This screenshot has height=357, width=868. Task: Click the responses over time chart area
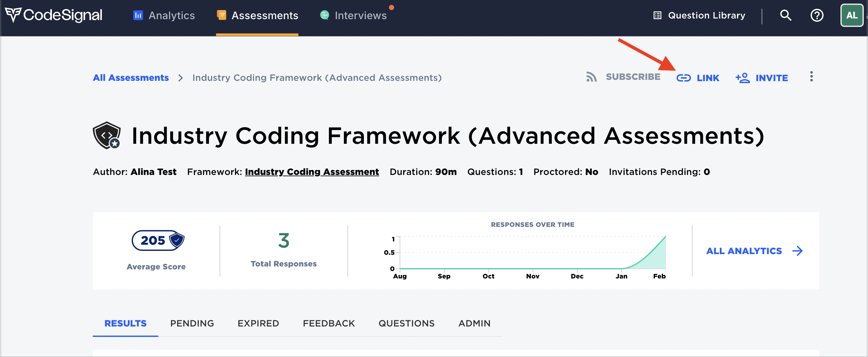point(532,252)
